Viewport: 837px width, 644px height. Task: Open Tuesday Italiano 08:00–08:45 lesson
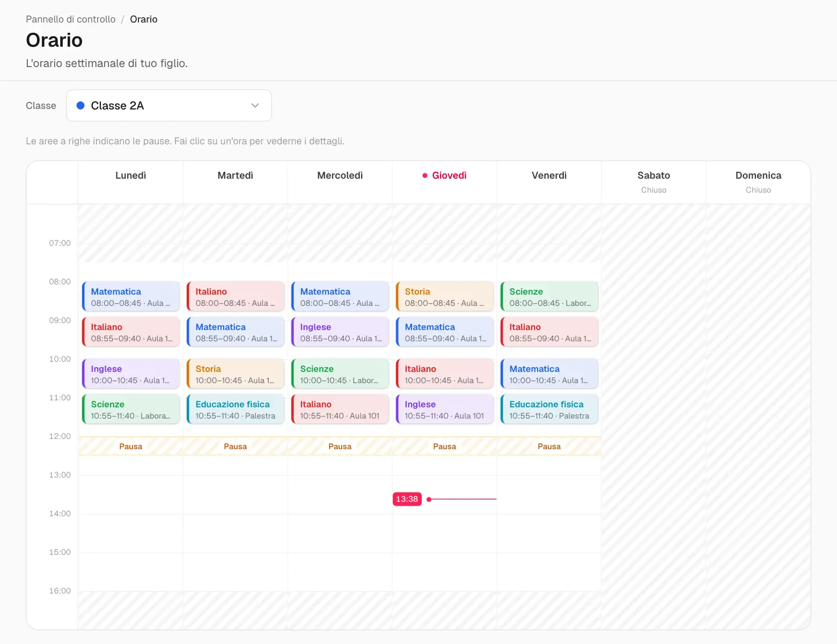[236, 296]
